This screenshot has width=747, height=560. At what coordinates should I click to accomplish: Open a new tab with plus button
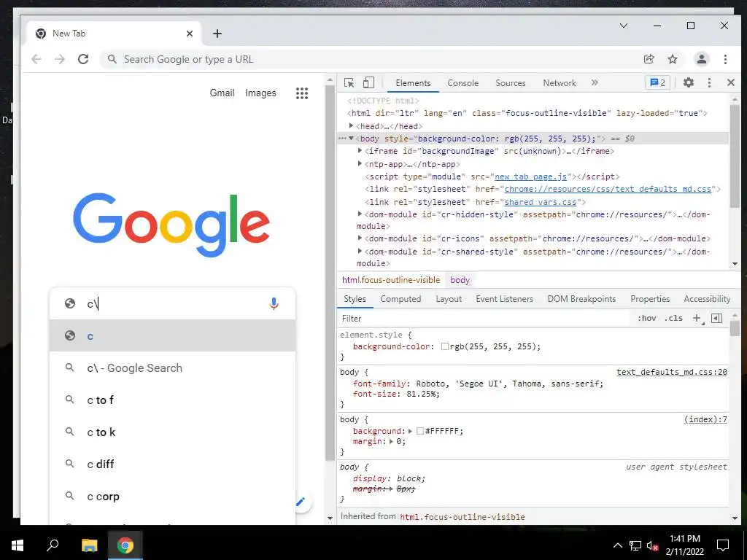click(217, 34)
